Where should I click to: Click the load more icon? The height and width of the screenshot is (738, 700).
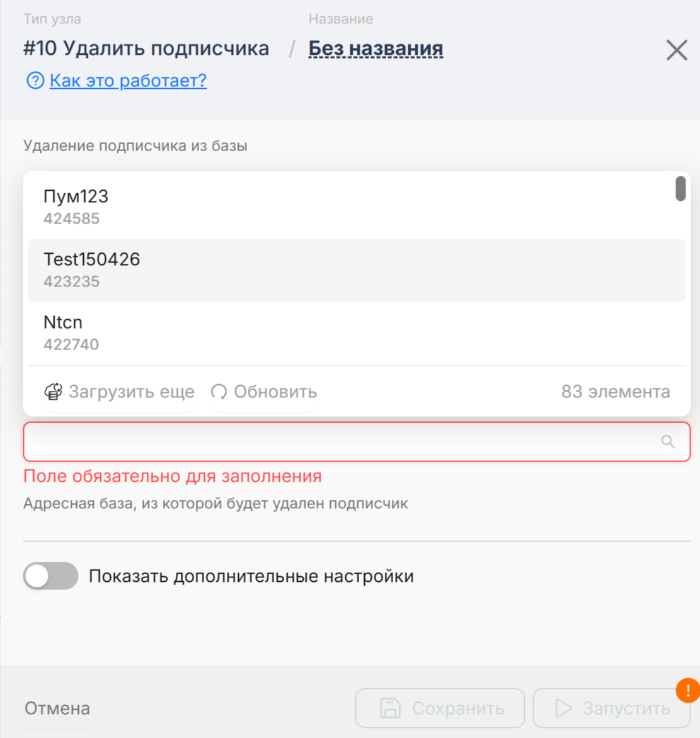tap(54, 392)
